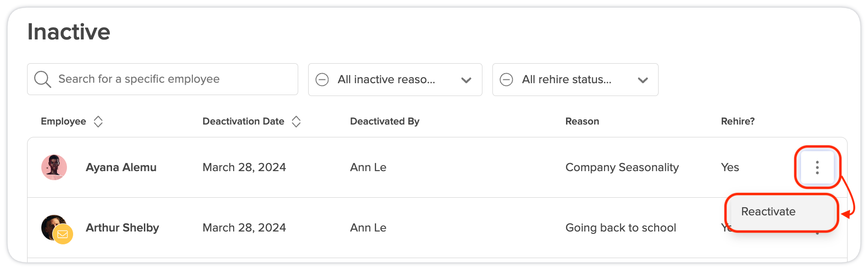
Task: Click the Employee column header
Action: pyautogui.click(x=63, y=121)
